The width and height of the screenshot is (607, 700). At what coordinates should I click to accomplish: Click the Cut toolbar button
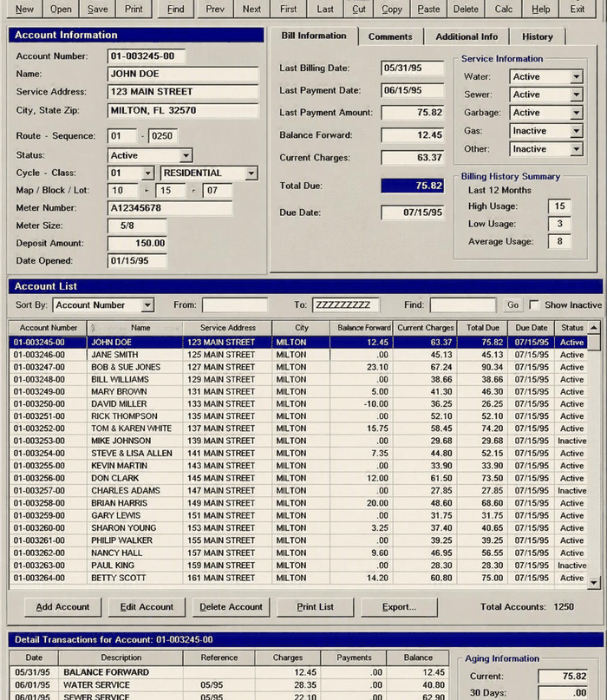358,9
